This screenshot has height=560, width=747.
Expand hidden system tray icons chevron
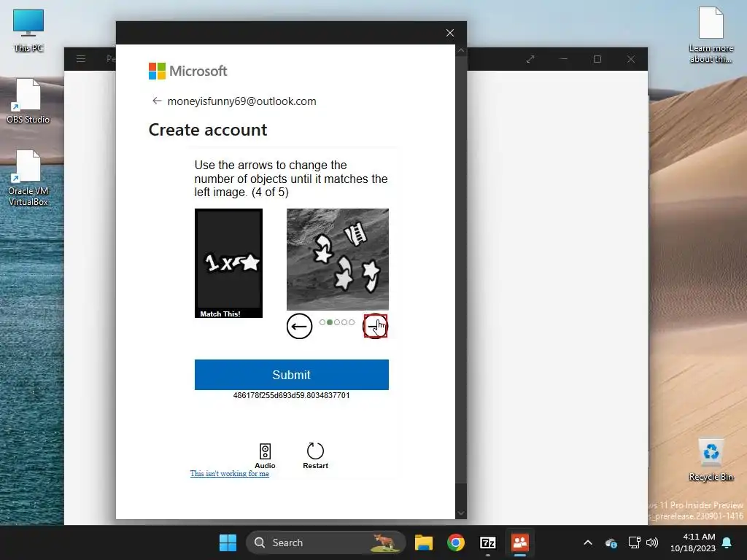588,542
